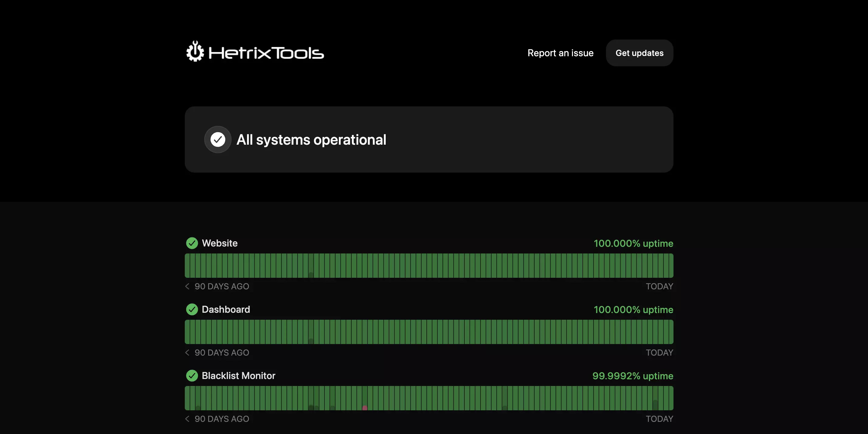The width and height of the screenshot is (868, 434).
Task: Click the 90 DAYS AGO label under Blacklist Monitor
Action: [x=222, y=419]
